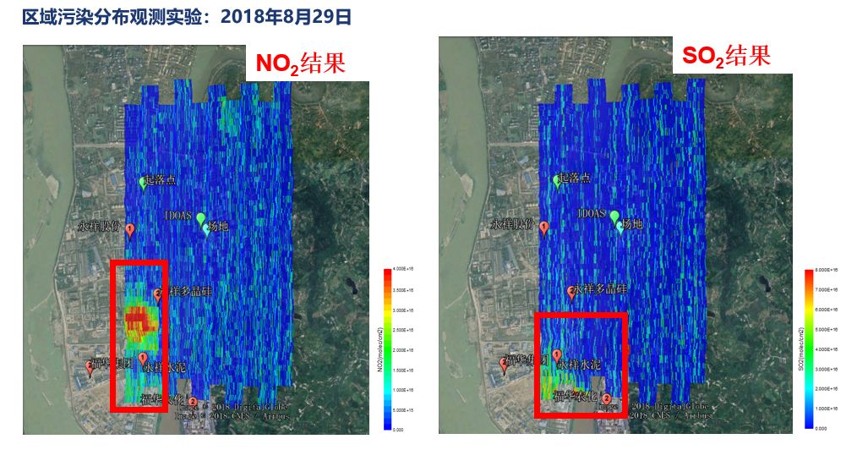
Task: Click the SO2结果 title label
Action: point(726,56)
